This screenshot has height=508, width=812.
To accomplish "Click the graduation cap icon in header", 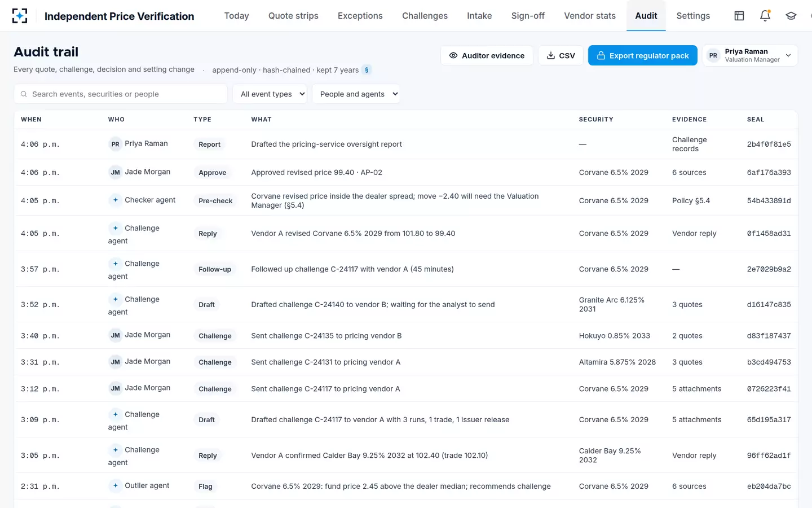I will pyautogui.click(x=791, y=16).
